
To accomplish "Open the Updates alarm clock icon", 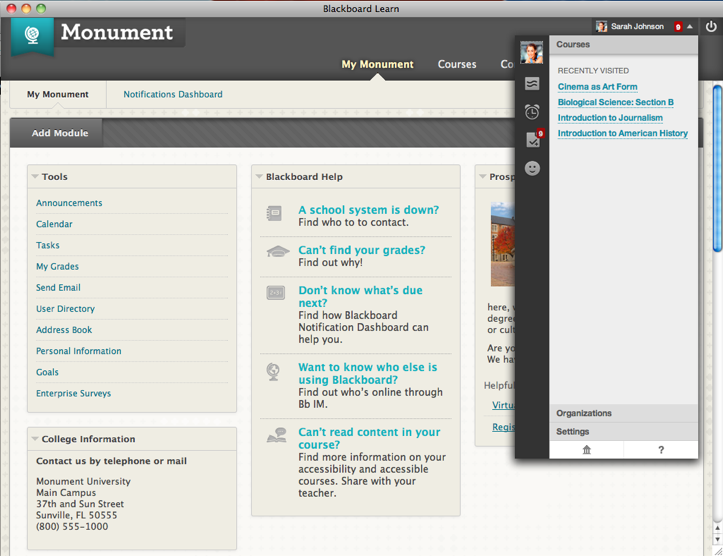I will (532, 112).
